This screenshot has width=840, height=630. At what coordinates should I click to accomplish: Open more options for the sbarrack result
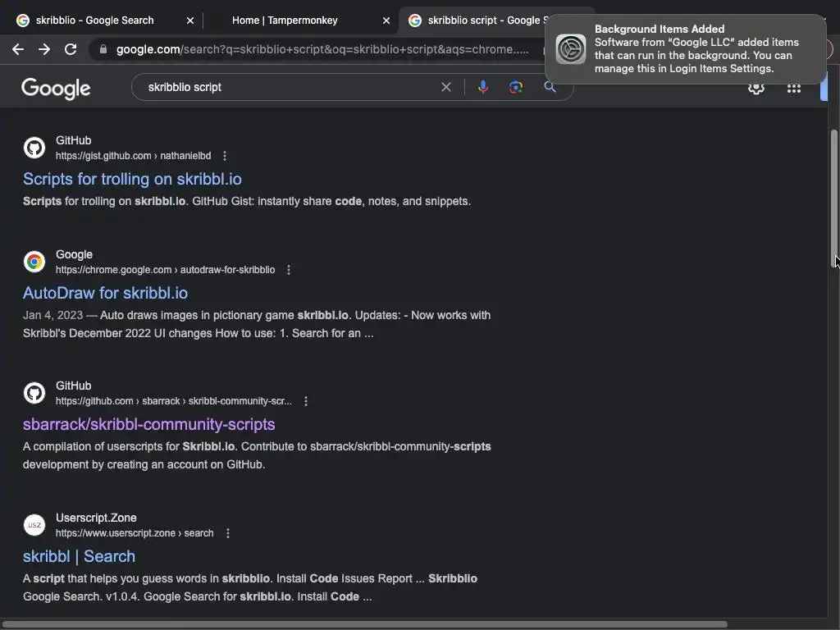click(x=306, y=401)
